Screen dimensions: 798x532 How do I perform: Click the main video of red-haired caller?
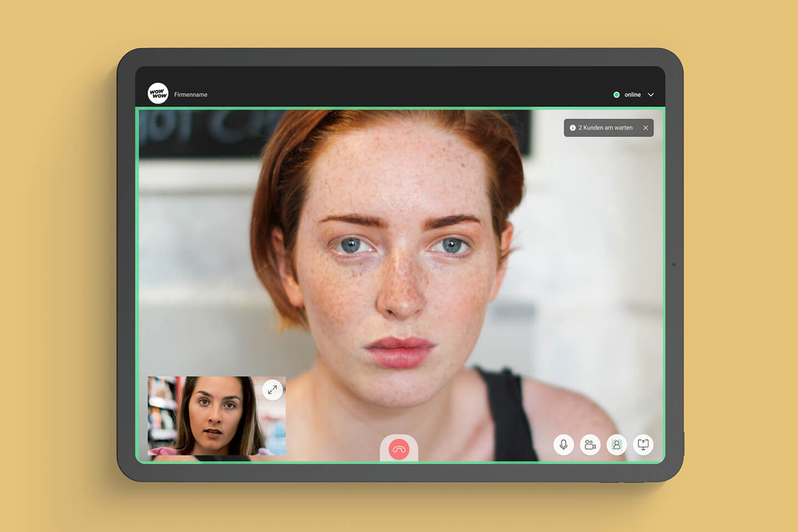(x=399, y=249)
